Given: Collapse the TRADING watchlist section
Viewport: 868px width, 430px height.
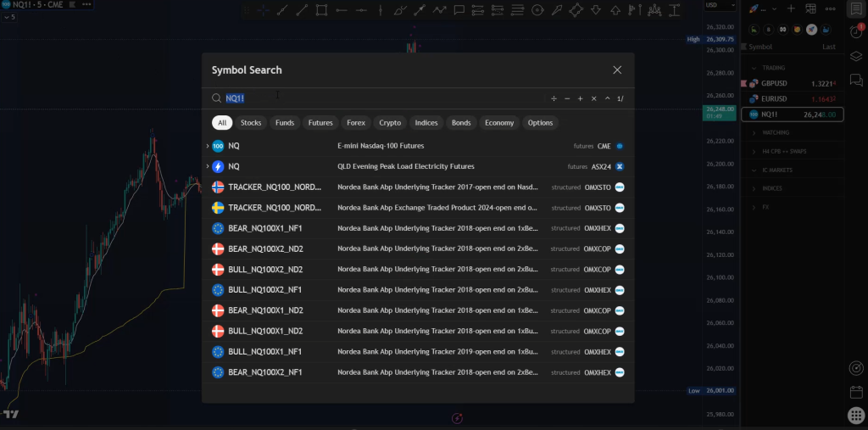Looking at the screenshot, I should 754,68.
